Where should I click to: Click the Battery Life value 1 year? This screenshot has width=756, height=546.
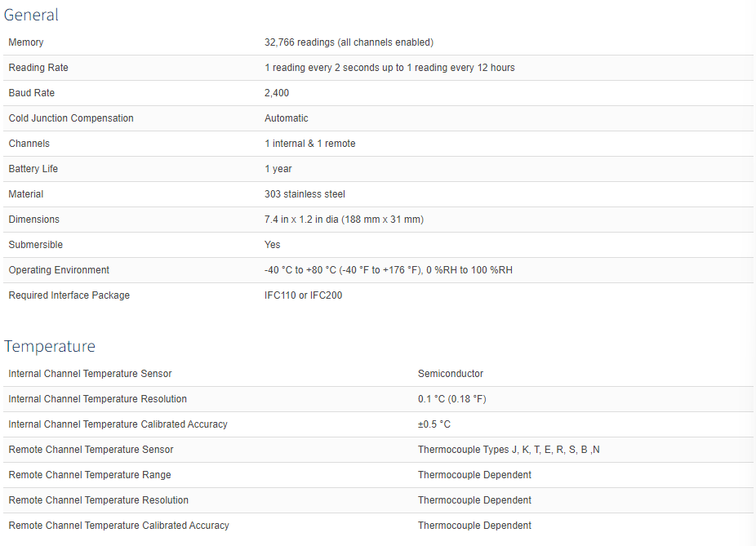(278, 169)
